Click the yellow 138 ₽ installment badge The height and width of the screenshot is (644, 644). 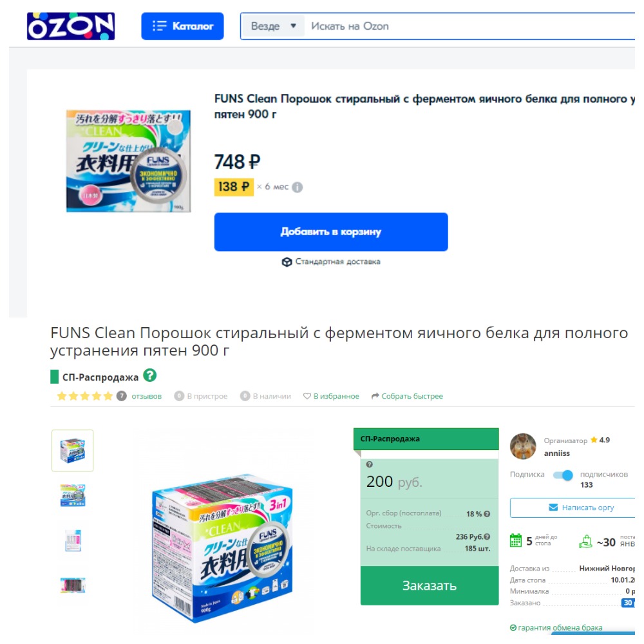click(234, 187)
